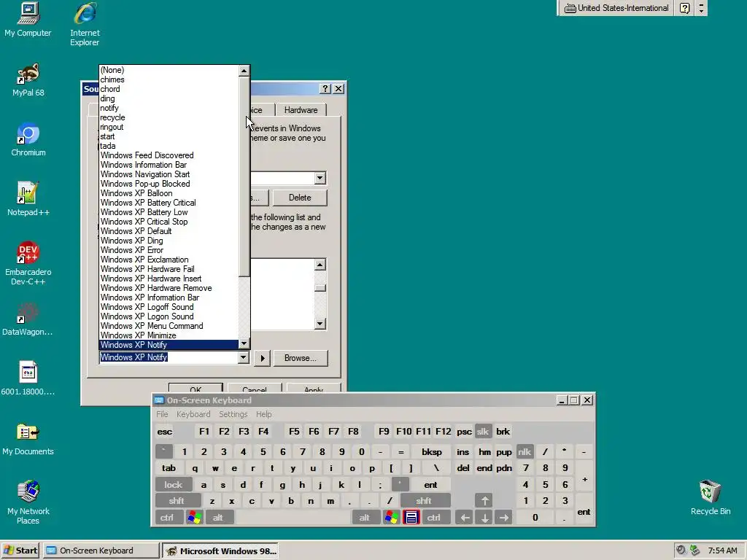Open the sound scheme dropdown arrow
Viewport: 747px width, 560px height.
pos(320,178)
